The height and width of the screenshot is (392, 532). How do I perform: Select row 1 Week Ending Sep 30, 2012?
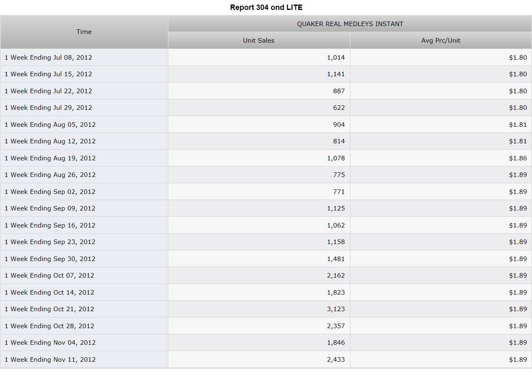click(x=266, y=259)
